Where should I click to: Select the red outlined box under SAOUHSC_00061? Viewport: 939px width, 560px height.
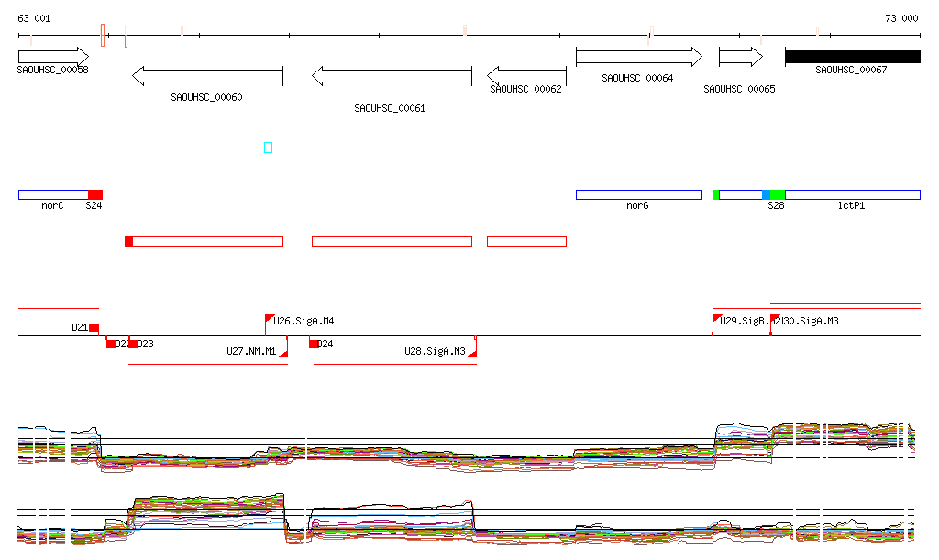coord(392,242)
